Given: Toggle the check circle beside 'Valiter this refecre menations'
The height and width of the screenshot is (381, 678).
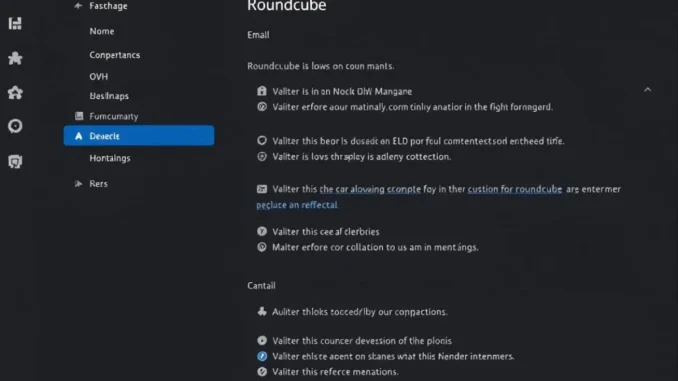Looking at the screenshot, I should tap(262, 371).
